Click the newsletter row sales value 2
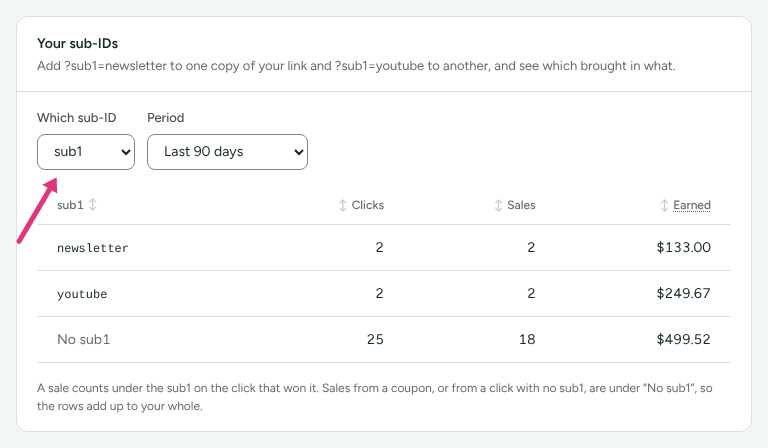Image resolution: width=768 pixels, height=448 pixels. pyautogui.click(x=531, y=247)
